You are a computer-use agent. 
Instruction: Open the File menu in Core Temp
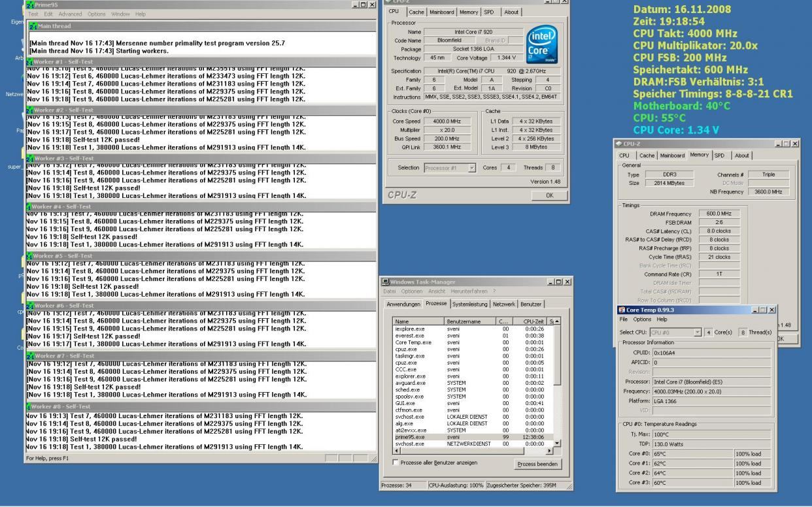pyautogui.click(x=624, y=319)
